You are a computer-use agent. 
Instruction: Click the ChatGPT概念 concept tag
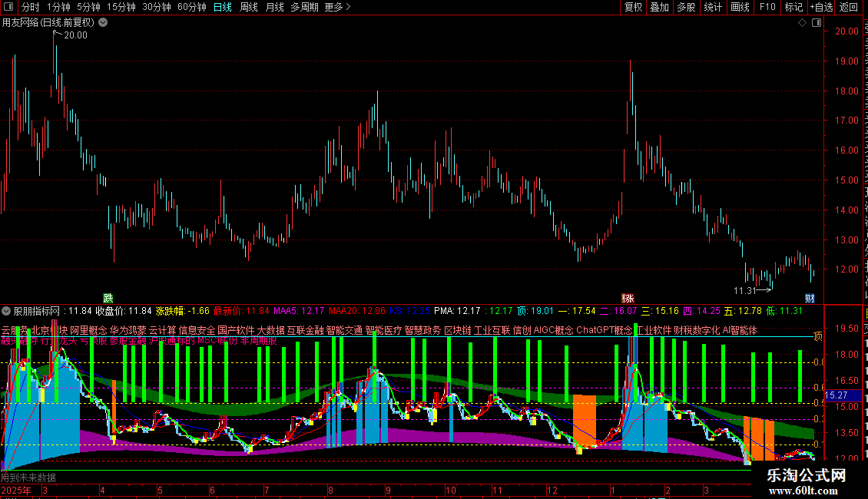[605, 330]
